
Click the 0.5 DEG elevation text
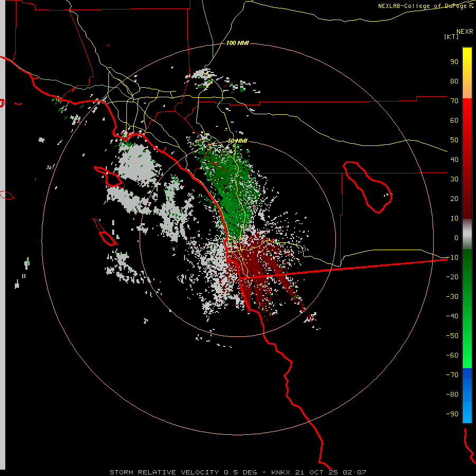pos(241,472)
